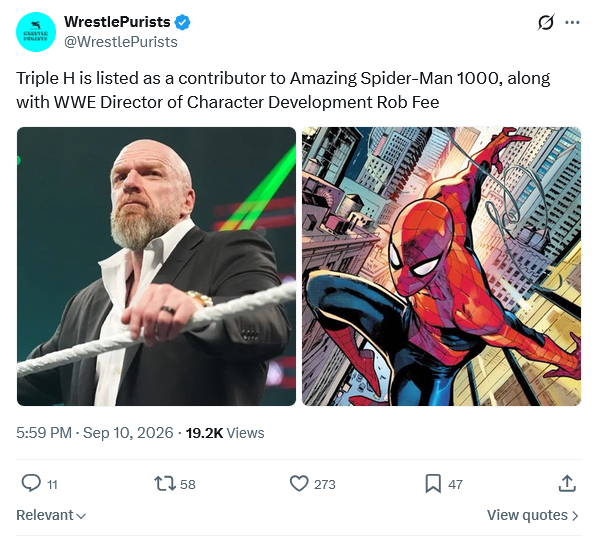598x536 pixels.
Task: Click the 58 reposts count
Action: click(x=188, y=484)
